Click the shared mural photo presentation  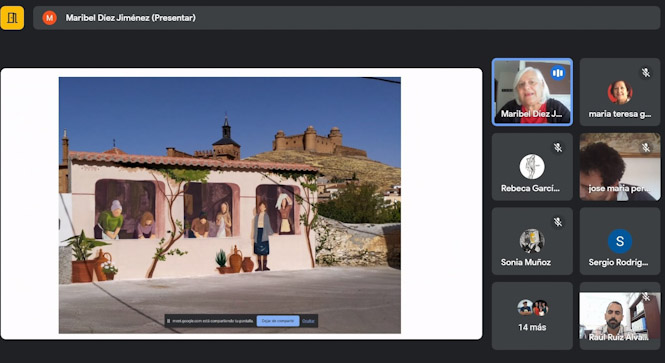point(229,205)
